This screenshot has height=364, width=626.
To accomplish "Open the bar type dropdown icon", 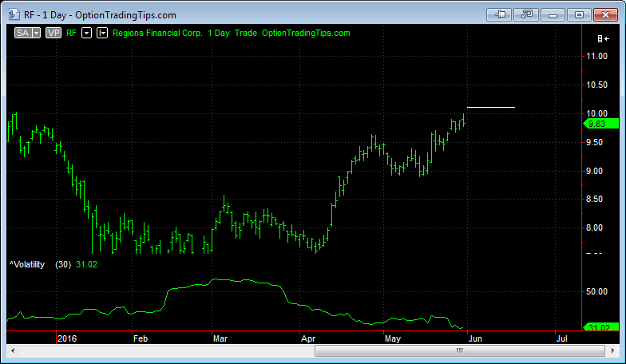I will point(102,33).
